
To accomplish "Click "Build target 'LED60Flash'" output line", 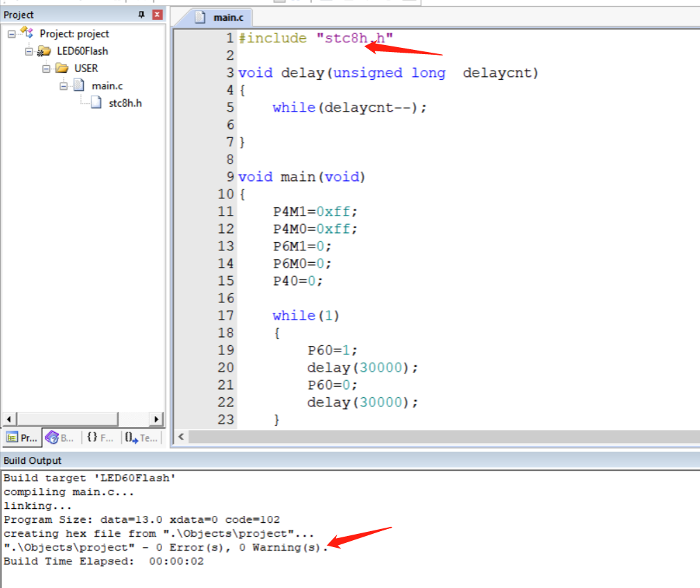I will 89,478.
